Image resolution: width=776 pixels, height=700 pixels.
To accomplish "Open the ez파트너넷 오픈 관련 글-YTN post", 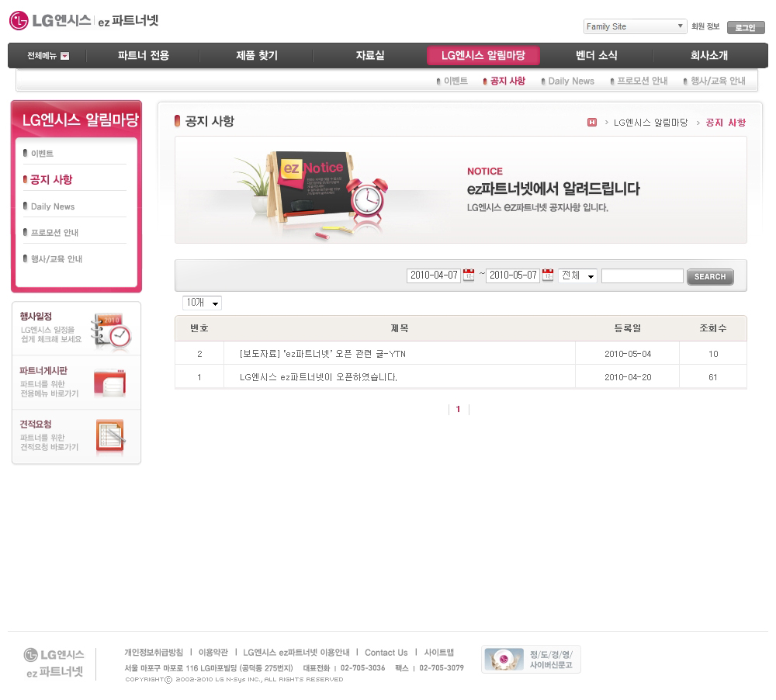I will pos(323,354).
